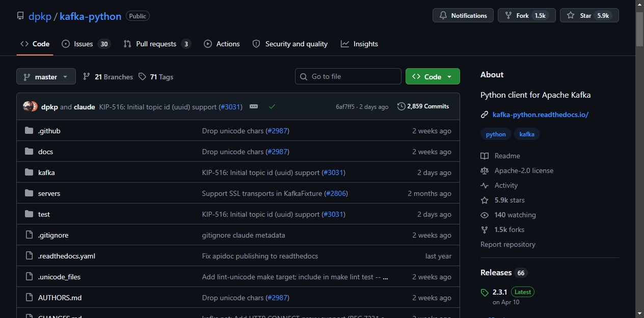Open the master branch dropdown

tap(46, 76)
